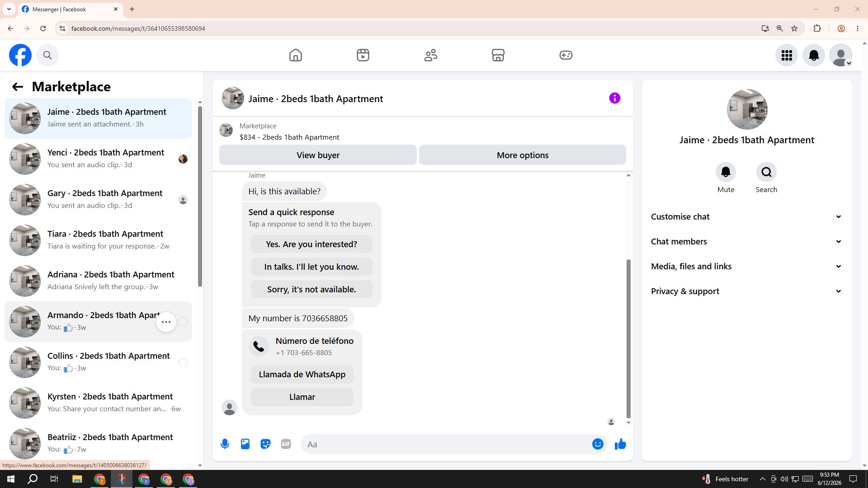Send 'In talks. I'll let you know.' response
This screenshot has width=868, height=488.
(311, 267)
